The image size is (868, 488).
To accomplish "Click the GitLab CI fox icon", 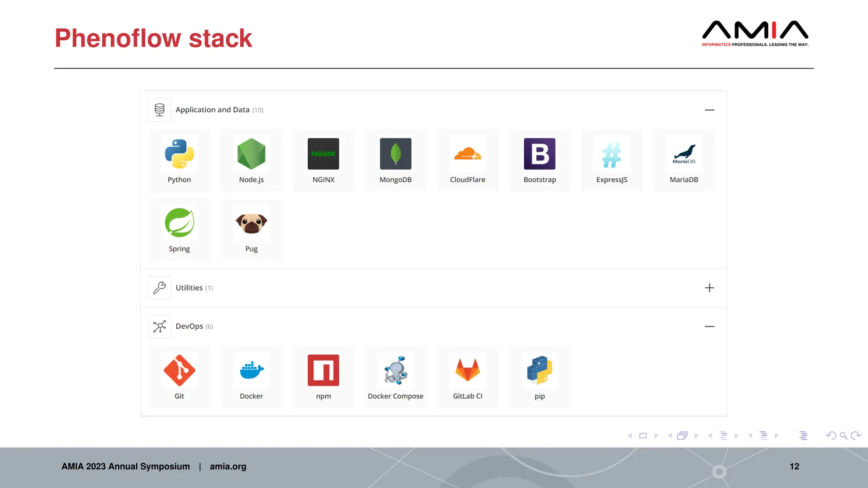I will (x=467, y=370).
